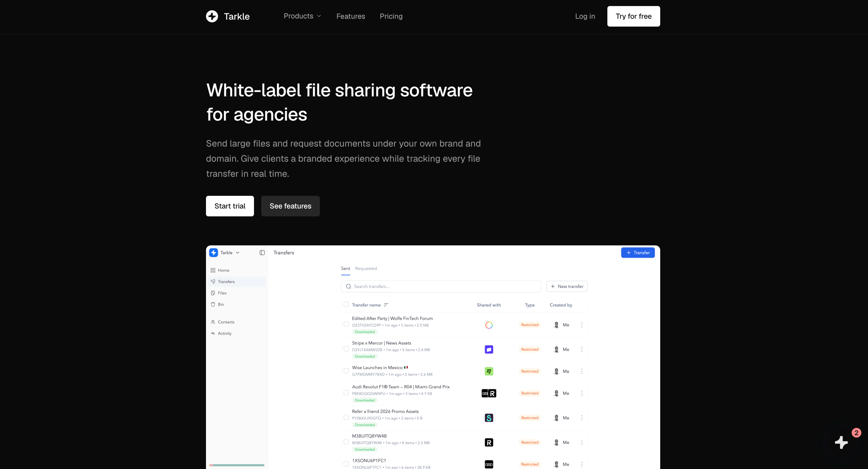The height and width of the screenshot is (469, 868).
Task: Click the R logo in the M3BUITQ8YW4B row
Action: pos(489,442)
